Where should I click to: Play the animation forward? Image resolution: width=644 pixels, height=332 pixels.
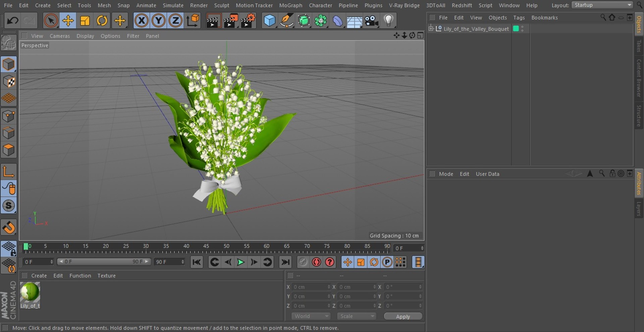click(x=240, y=262)
